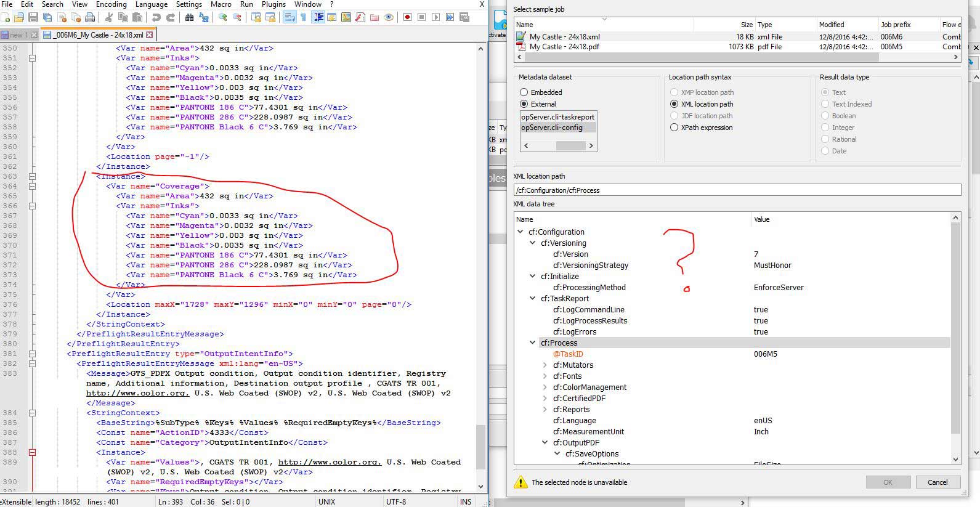Click the Undo arrow icon
Screen dimensions: 980x507
coord(156,17)
